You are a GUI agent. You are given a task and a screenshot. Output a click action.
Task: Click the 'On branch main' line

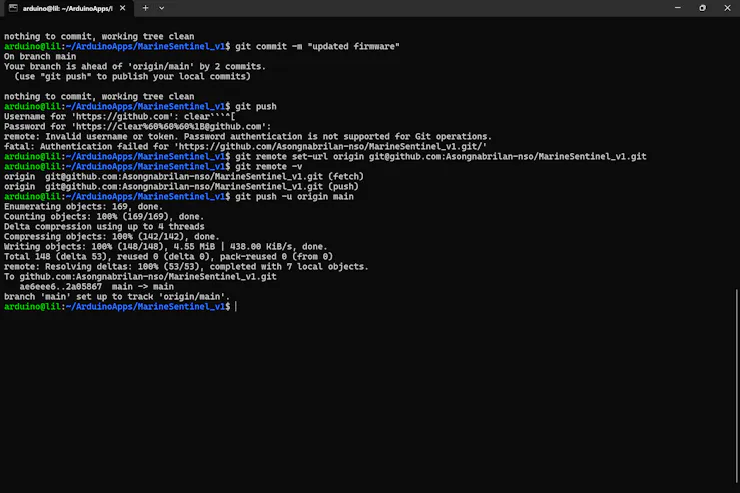click(x=40, y=57)
